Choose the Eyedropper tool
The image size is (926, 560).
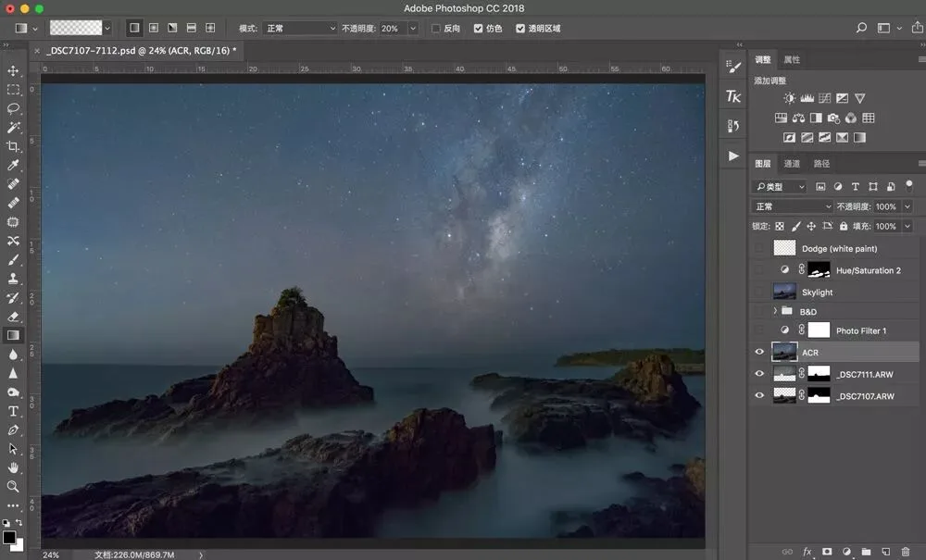click(x=13, y=166)
